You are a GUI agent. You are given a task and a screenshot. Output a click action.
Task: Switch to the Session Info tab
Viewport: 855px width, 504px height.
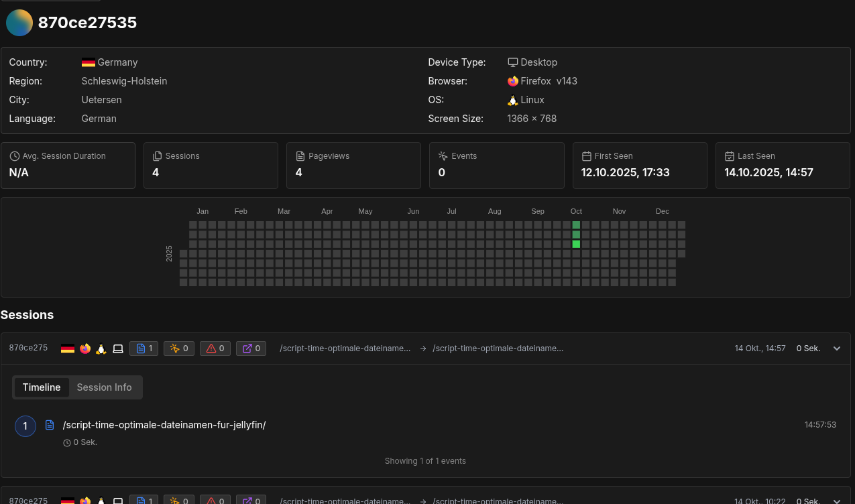(104, 387)
